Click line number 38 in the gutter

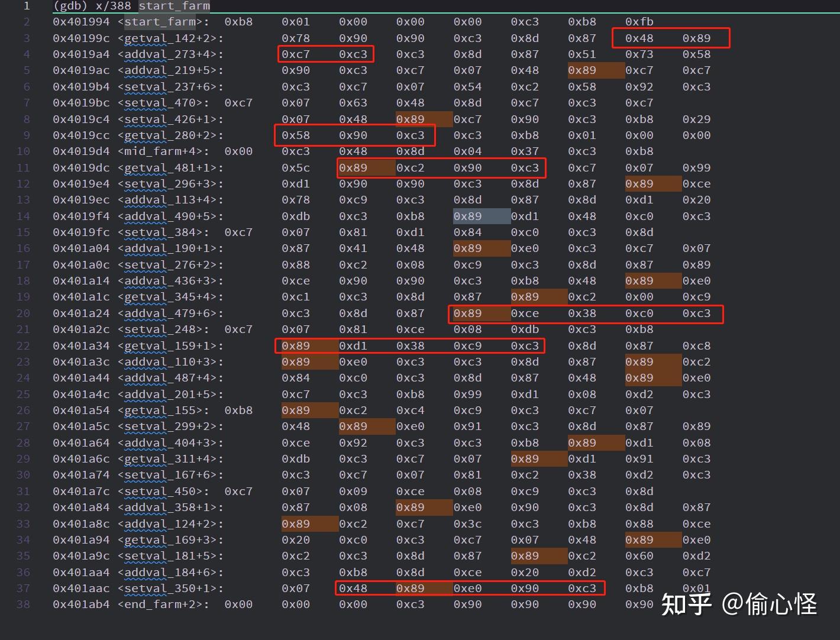coord(22,605)
